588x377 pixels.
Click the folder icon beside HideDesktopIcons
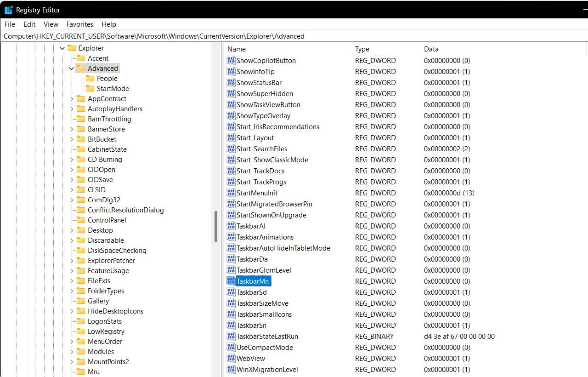[x=81, y=311]
